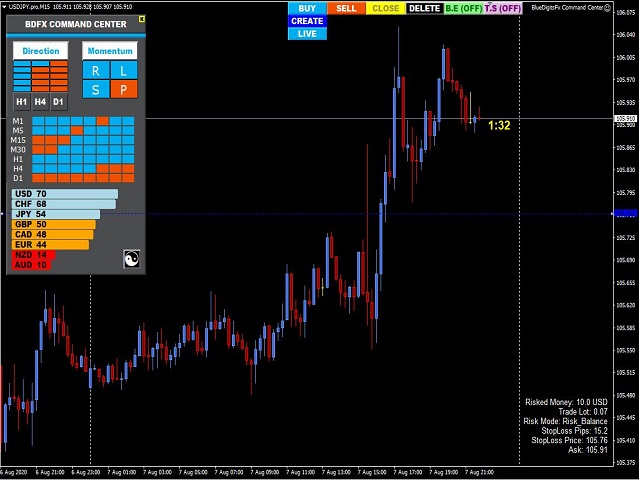Toggle the T.S (OFF) trailing stop button
Image resolution: width=640 pixels, height=480 pixels.
point(503,8)
